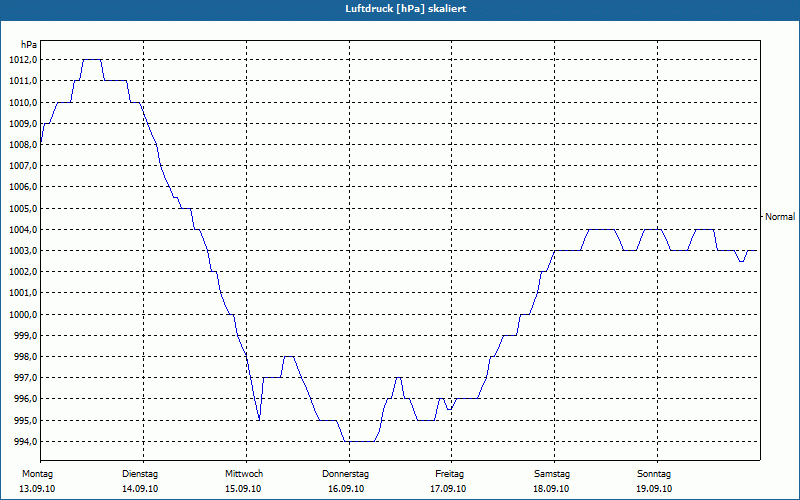Viewport: 800px width, 500px height.
Task: Click the 994,0 axis value
Action: coord(25,442)
